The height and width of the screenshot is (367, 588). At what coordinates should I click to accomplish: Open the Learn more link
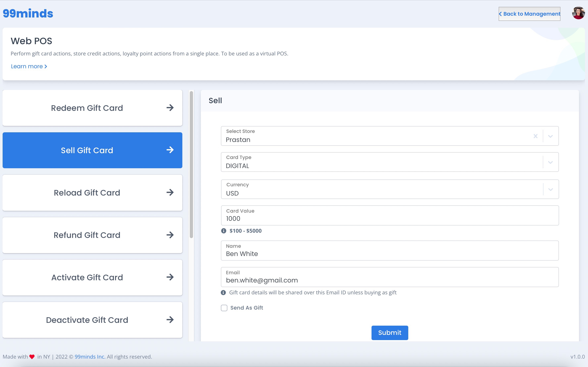pos(29,66)
